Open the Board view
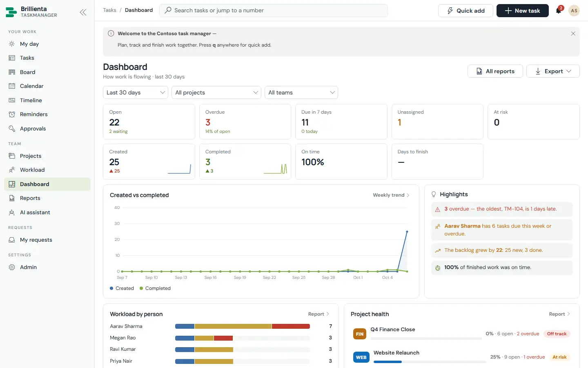 47,72
